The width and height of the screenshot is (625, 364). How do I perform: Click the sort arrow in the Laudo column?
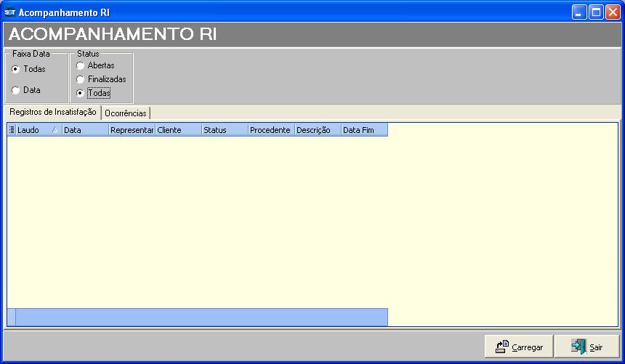pyautogui.click(x=55, y=130)
